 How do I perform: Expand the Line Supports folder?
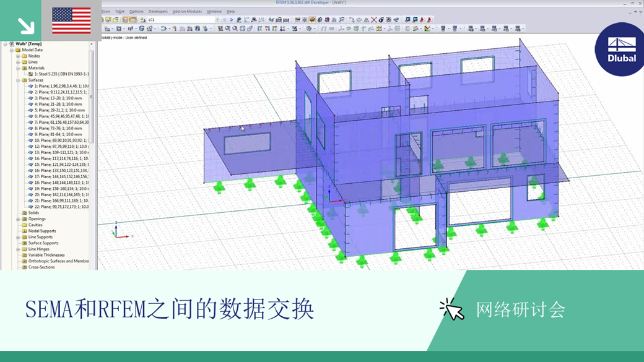18,237
